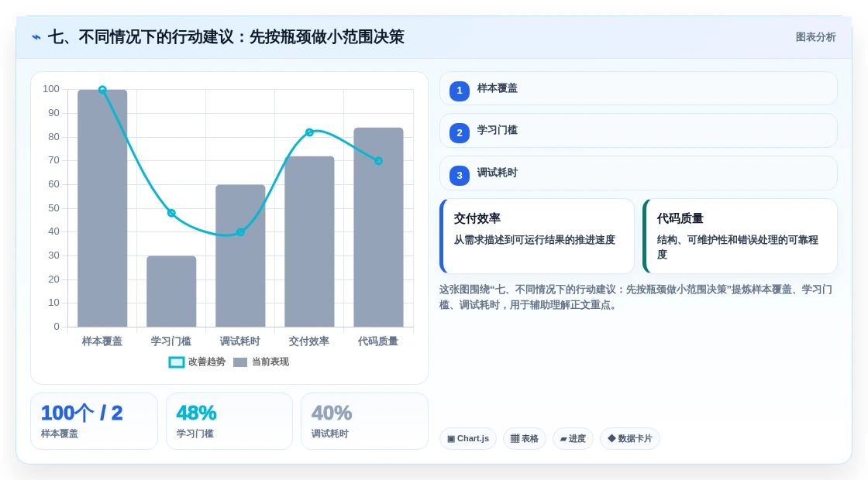Click the title 七、不同情况下的行动建议

141,37
